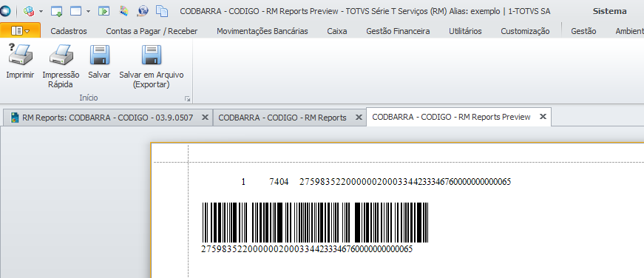Open the orange application menu button
This screenshot has height=278, width=644.
20,30
